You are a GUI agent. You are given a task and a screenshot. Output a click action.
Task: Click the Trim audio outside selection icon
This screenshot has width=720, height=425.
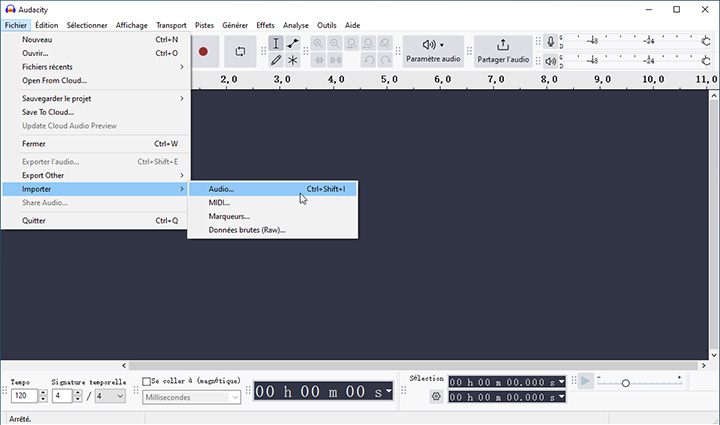319,60
